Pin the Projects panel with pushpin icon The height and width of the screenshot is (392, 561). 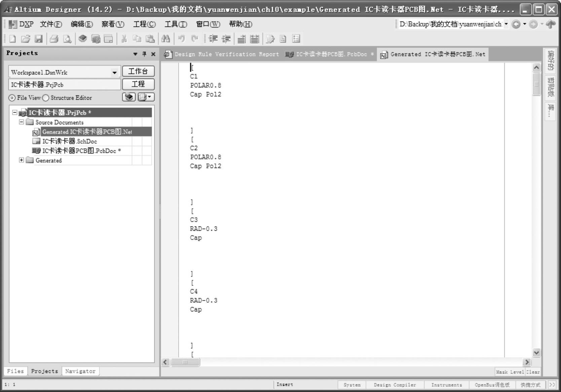(144, 54)
